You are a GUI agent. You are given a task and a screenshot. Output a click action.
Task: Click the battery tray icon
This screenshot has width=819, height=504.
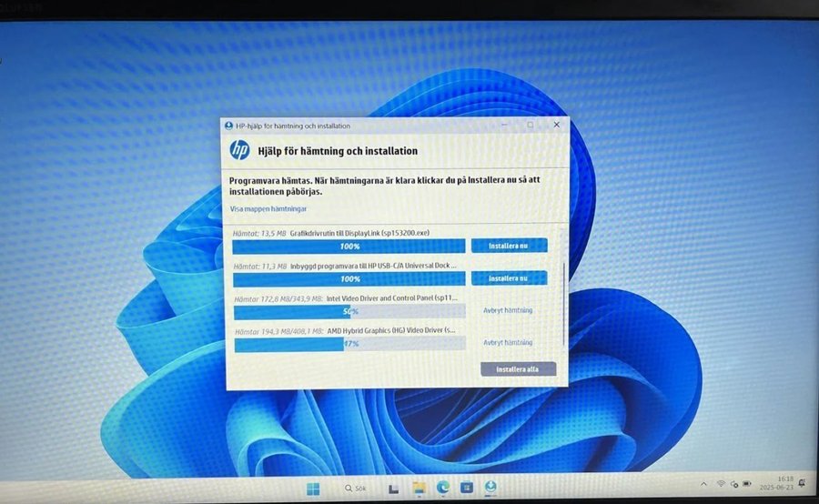pyautogui.click(x=747, y=484)
